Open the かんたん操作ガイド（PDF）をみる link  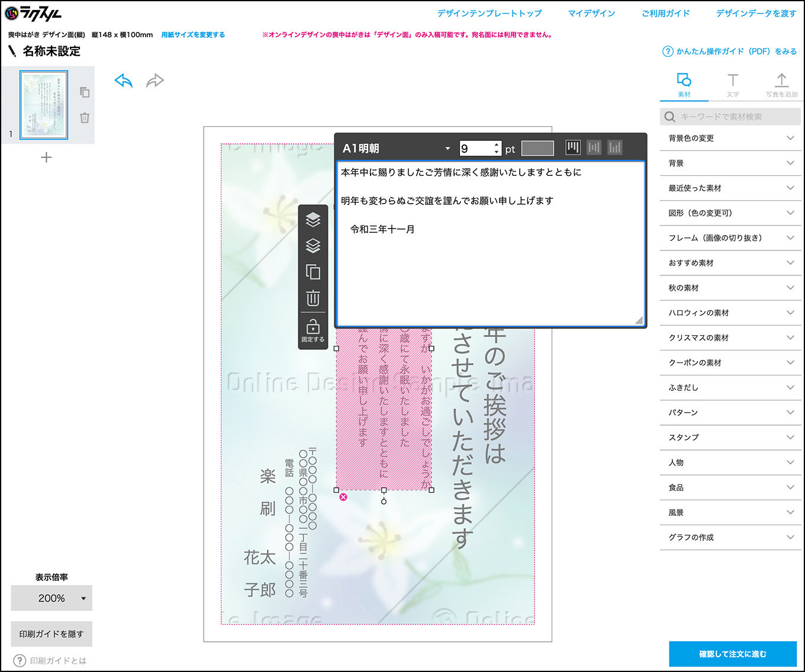click(x=736, y=52)
